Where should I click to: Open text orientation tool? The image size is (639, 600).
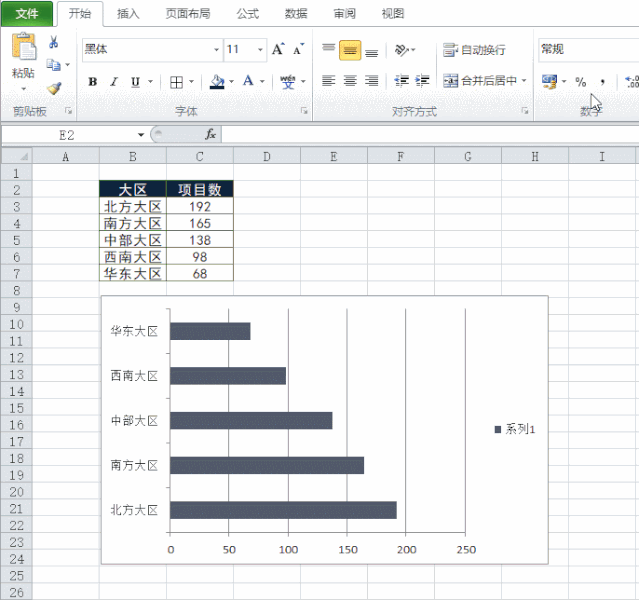pos(402,50)
